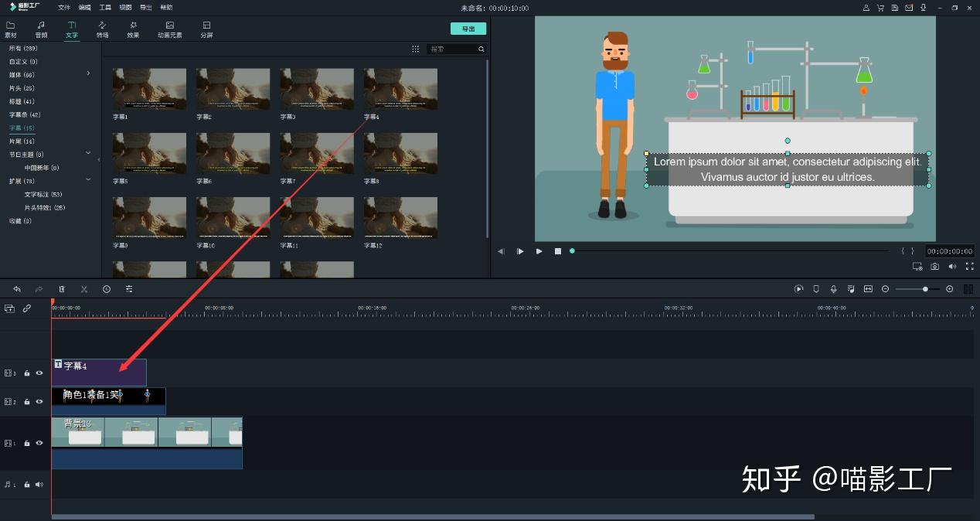The image size is (980, 521).
Task: Toggle visibility eye of video track 1
Action: 39,443
